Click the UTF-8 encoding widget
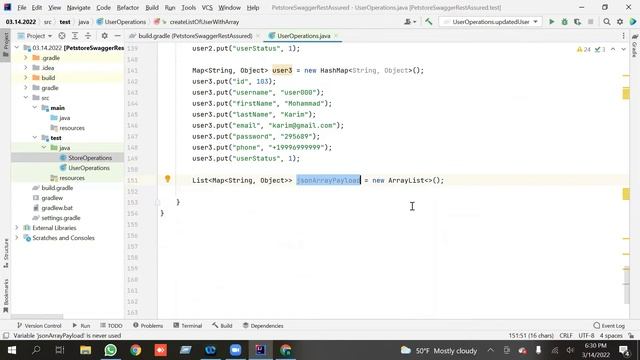The width and height of the screenshot is (640, 360). point(586,336)
